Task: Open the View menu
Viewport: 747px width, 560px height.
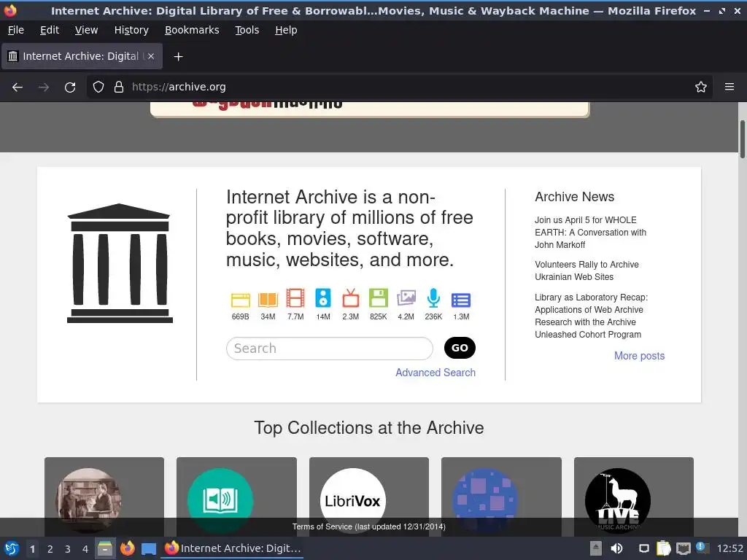Action: (x=86, y=30)
